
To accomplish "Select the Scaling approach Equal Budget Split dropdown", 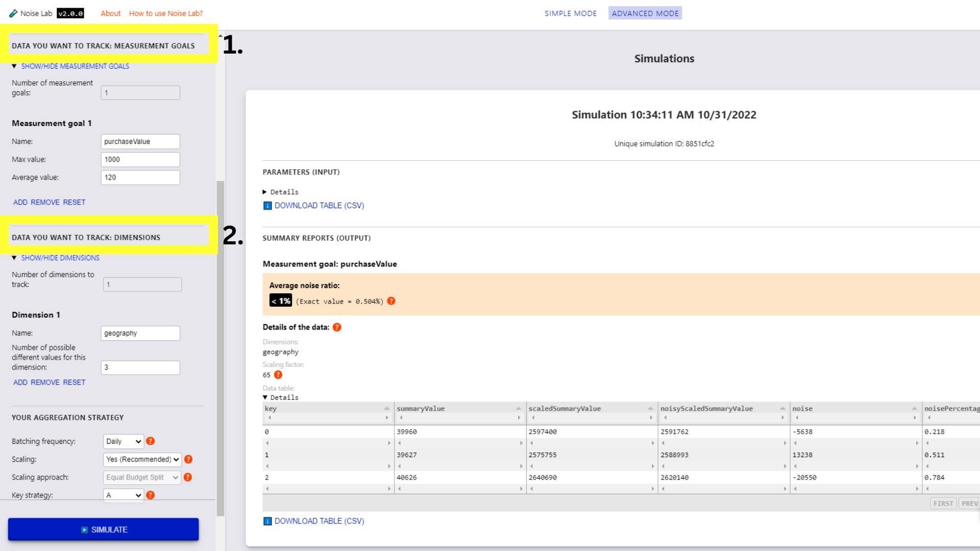I will (142, 477).
